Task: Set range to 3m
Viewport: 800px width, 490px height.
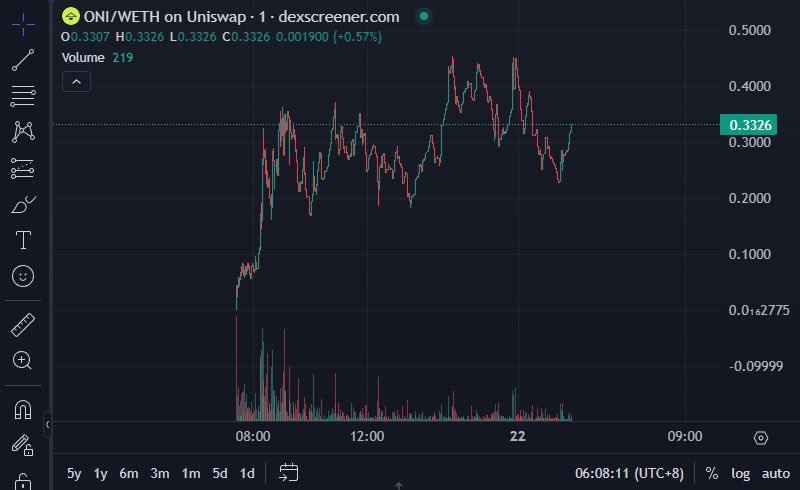Action: [x=160, y=474]
